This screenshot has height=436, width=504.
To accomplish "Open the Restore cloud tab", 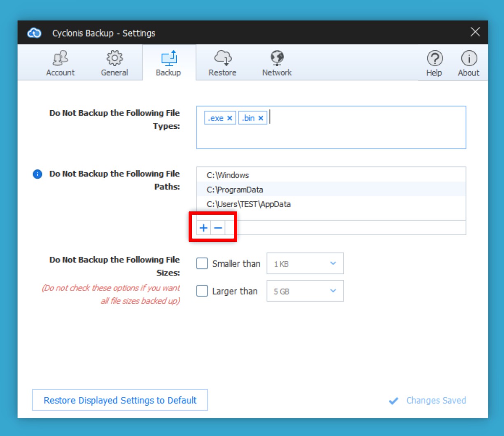I will click(222, 63).
